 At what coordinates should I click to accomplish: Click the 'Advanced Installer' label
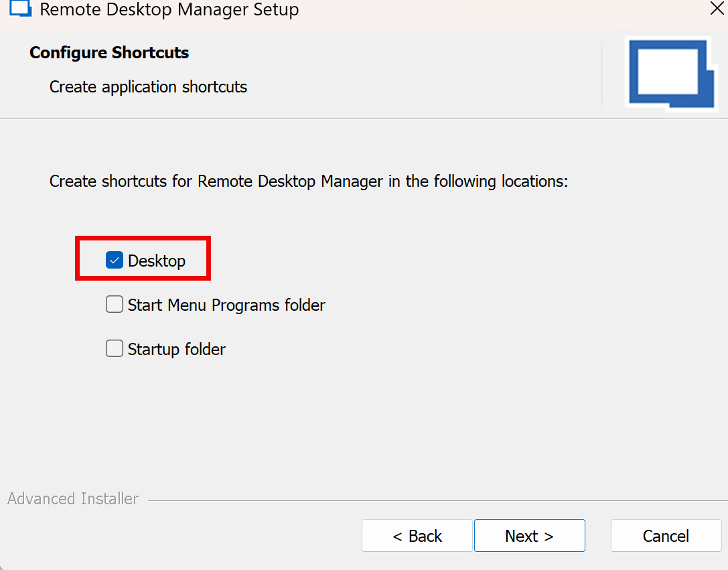click(x=73, y=499)
